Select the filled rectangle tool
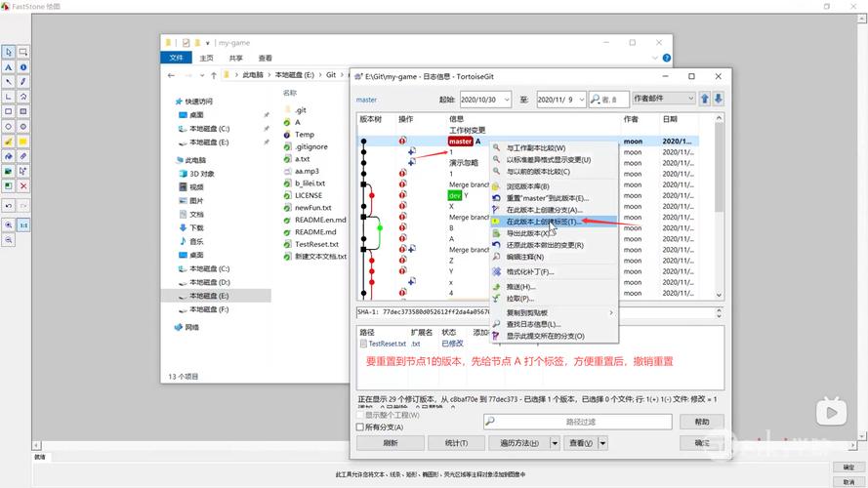Image resolution: width=868 pixels, height=488 pixels. tap(23, 112)
